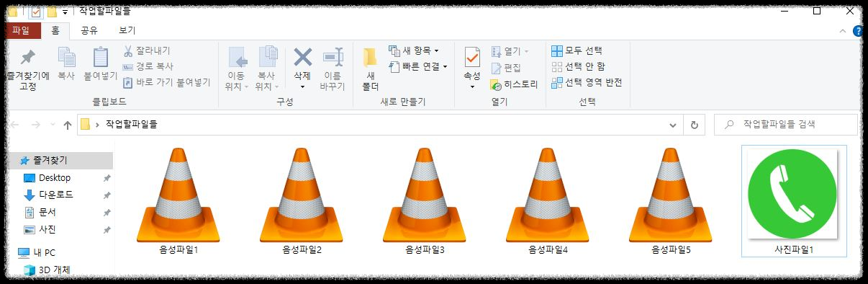Switch to the 보기 ribbon tab
The height and width of the screenshot is (284, 868).
(x=127, y=30)
